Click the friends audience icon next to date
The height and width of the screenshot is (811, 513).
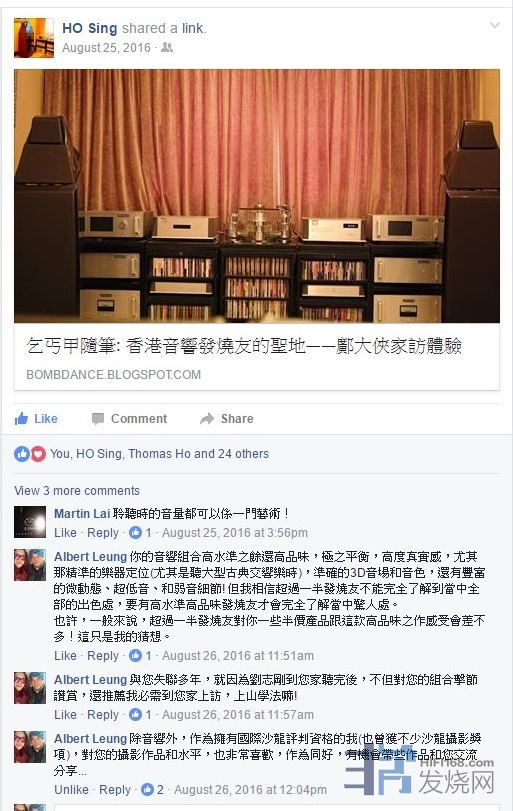pos(167,48)
